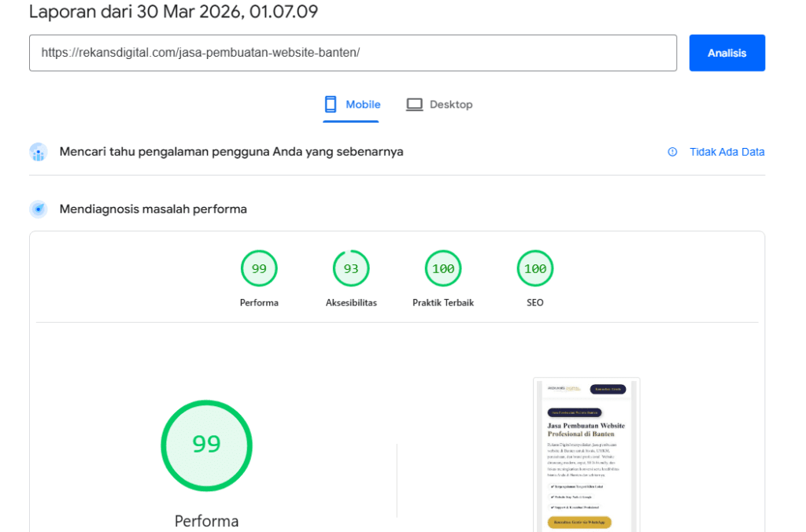The image size is (806, 532).
Task: Click the large Performa 99 circular gauge
Action: tap(206, 445)
